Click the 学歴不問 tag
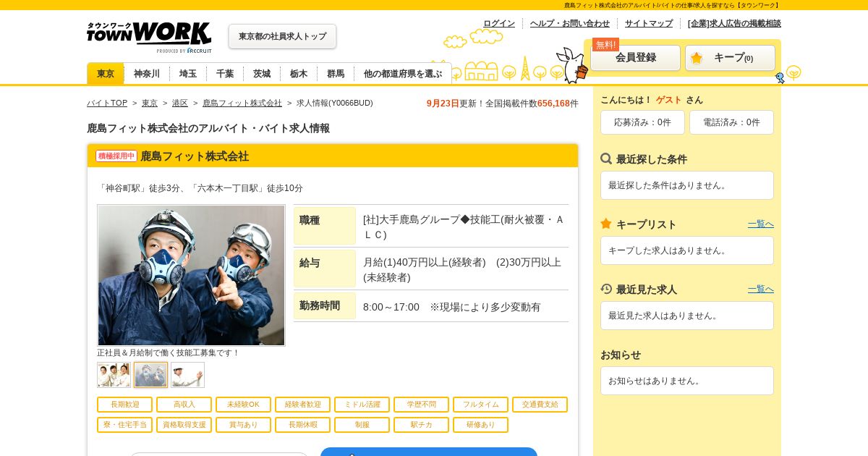 click(421, 405)
